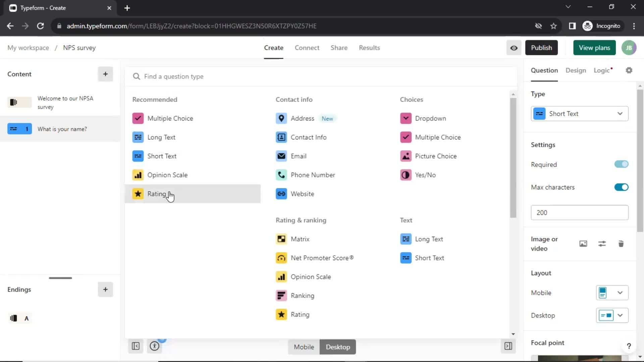Select Multiple Choice under Recommended

(x=163, y=118)
